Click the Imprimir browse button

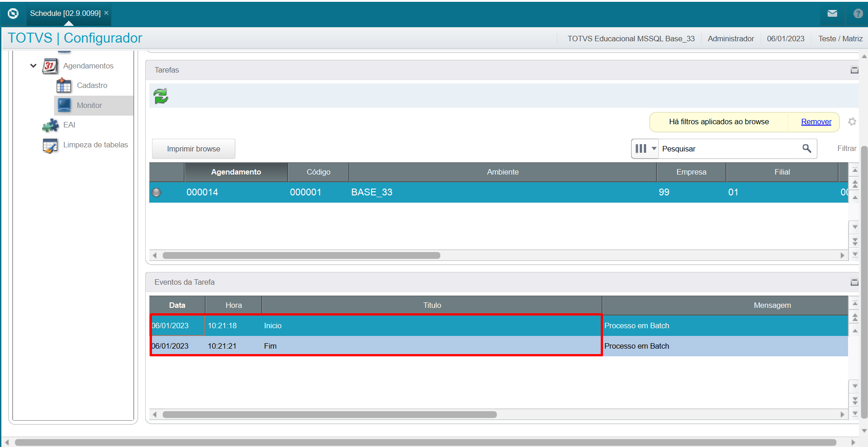point(194,149)
